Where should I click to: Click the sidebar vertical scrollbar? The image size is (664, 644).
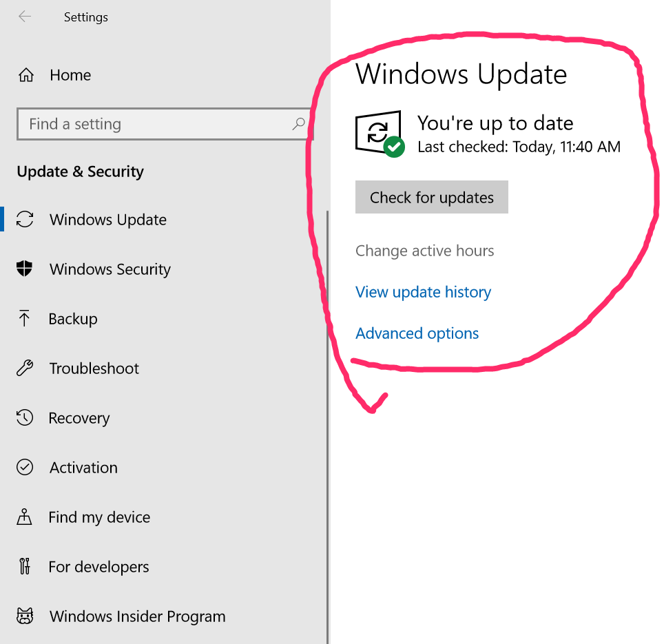coord(327,427)
